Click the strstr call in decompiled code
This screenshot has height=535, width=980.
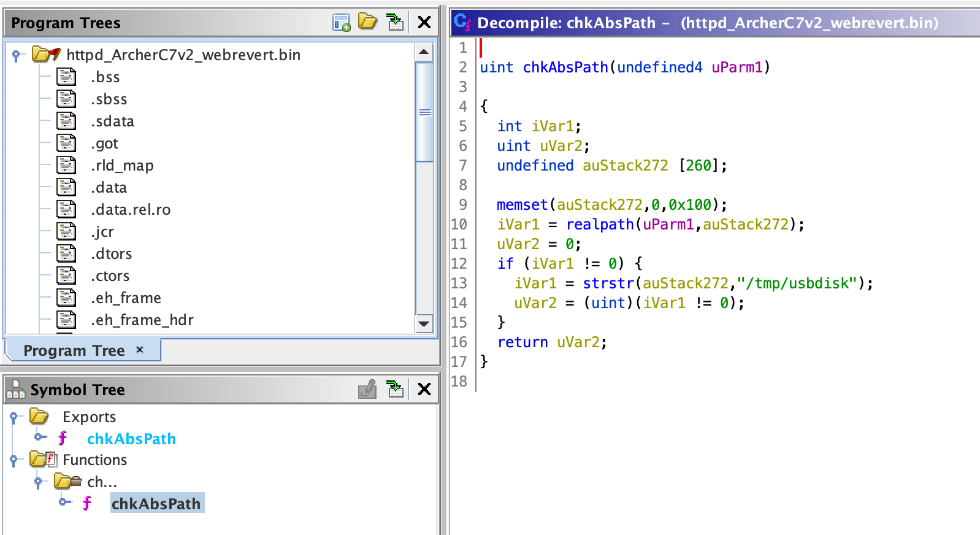tap(608, 283)
